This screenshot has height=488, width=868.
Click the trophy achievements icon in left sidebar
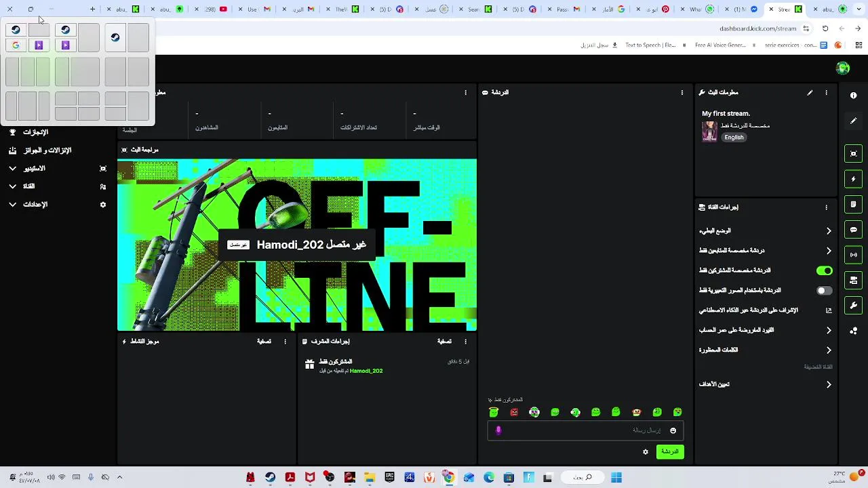(x=13, y=132)
